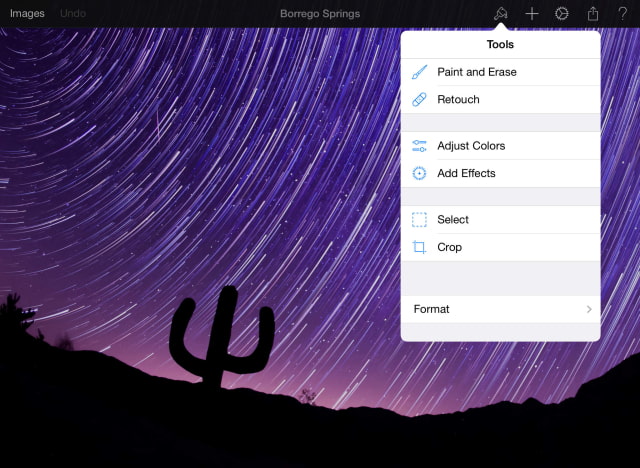The image size is (640, 468).
Task: Open Help question mark icon
Action: pos(622,13)
